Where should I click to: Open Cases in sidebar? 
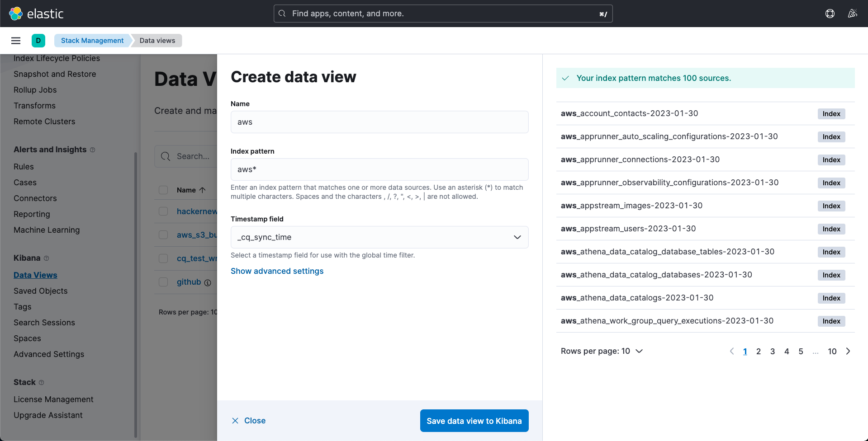point(25,183)
